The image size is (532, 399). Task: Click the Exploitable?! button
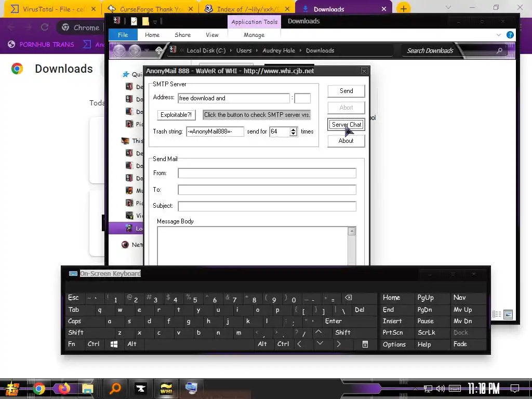coord(176,115)
